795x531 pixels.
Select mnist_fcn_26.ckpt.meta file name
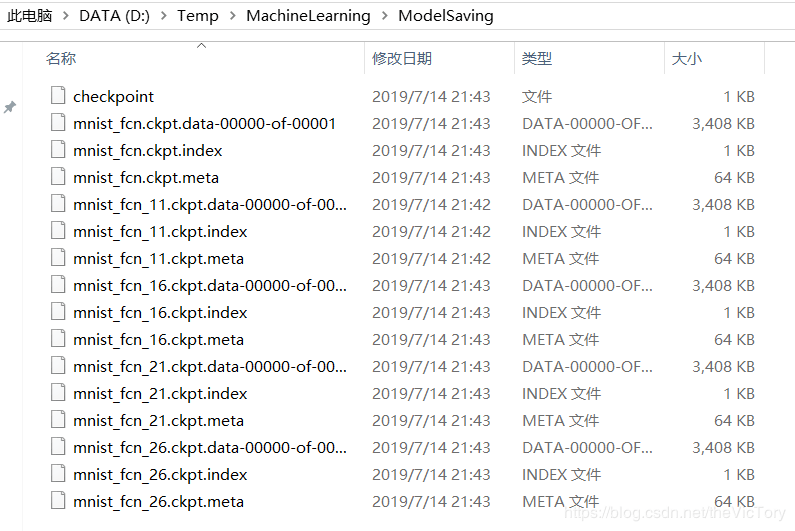158,502
